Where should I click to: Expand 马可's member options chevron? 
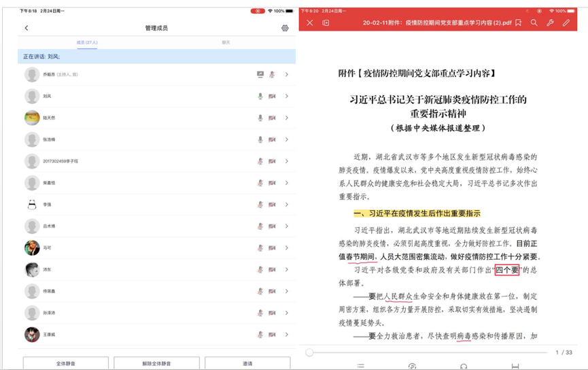(x=286, y=248)
